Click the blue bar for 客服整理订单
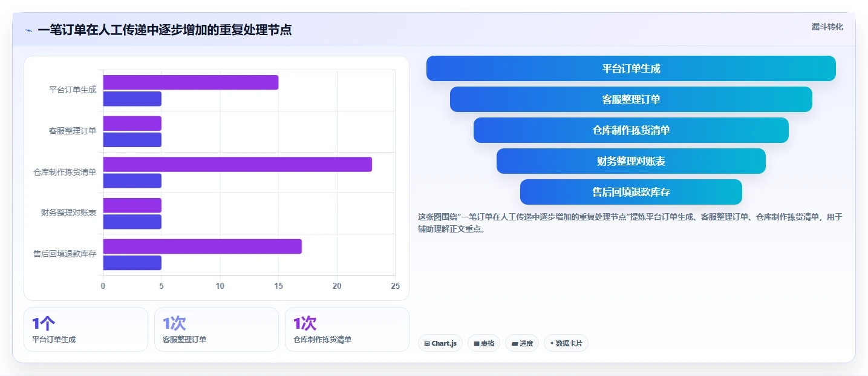This screenshot has width=868, height=376. pos(132,140)
